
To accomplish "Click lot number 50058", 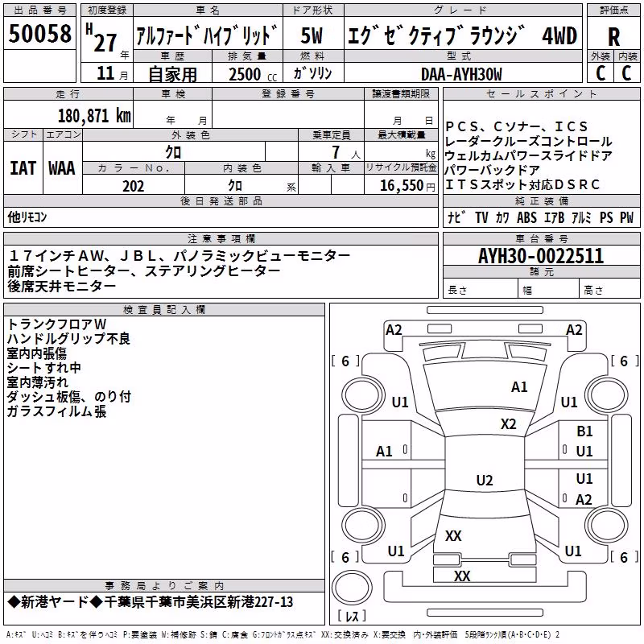I will click(39, 34).
